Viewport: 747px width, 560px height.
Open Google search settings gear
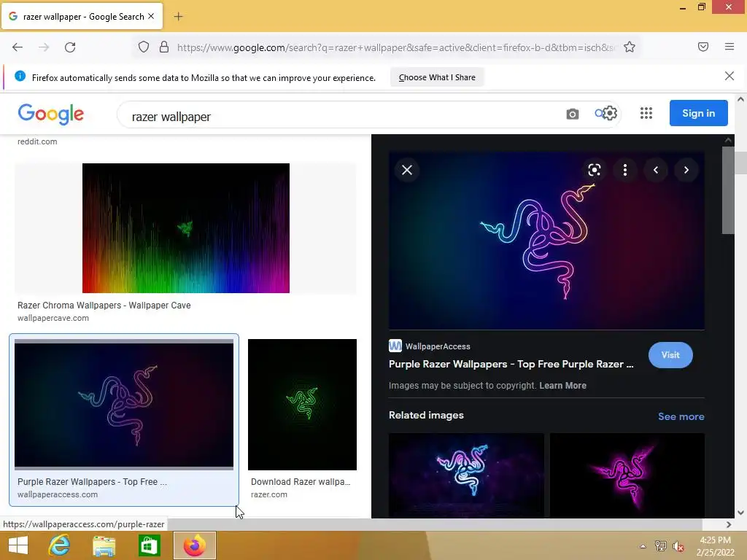pyautogui.click(x=610, y=113)
